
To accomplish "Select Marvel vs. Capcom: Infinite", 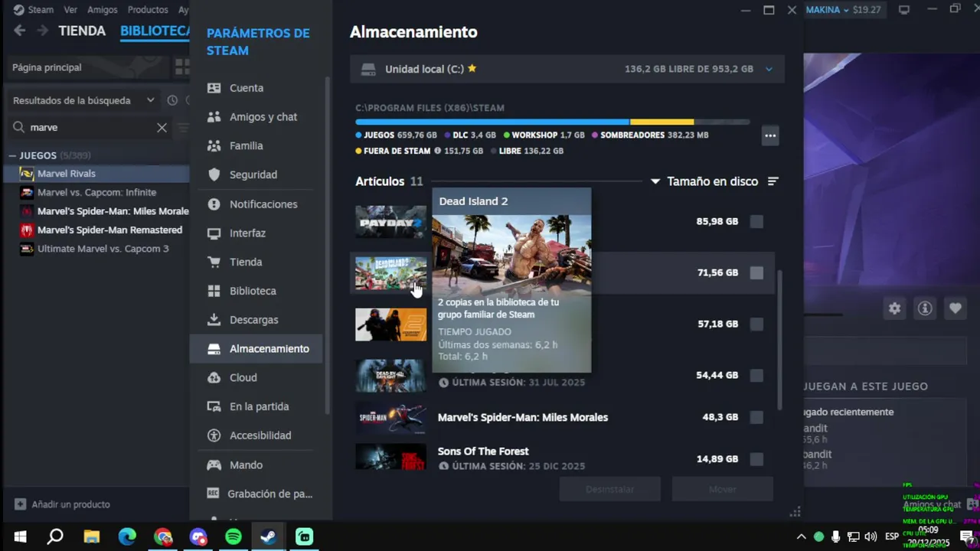I will (x=95, y=193).
